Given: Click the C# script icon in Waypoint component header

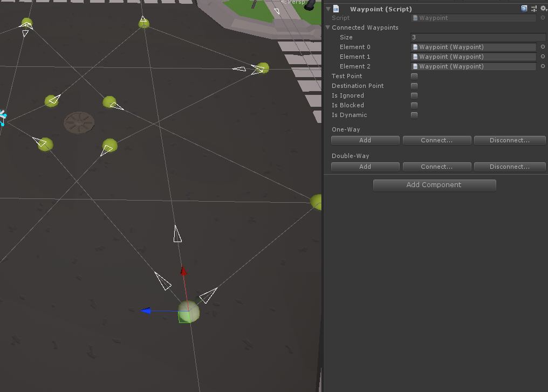Looking at the screenshot, I should coord(335,9).
